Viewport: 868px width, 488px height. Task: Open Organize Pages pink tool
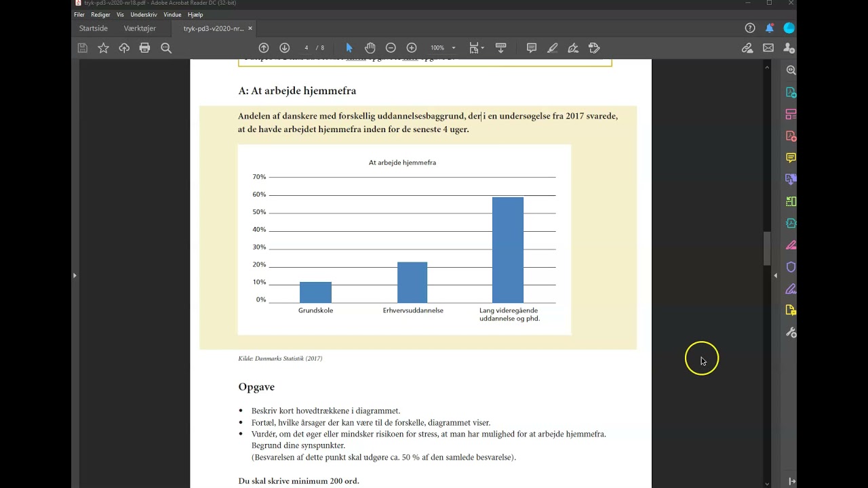coord(791,114)
